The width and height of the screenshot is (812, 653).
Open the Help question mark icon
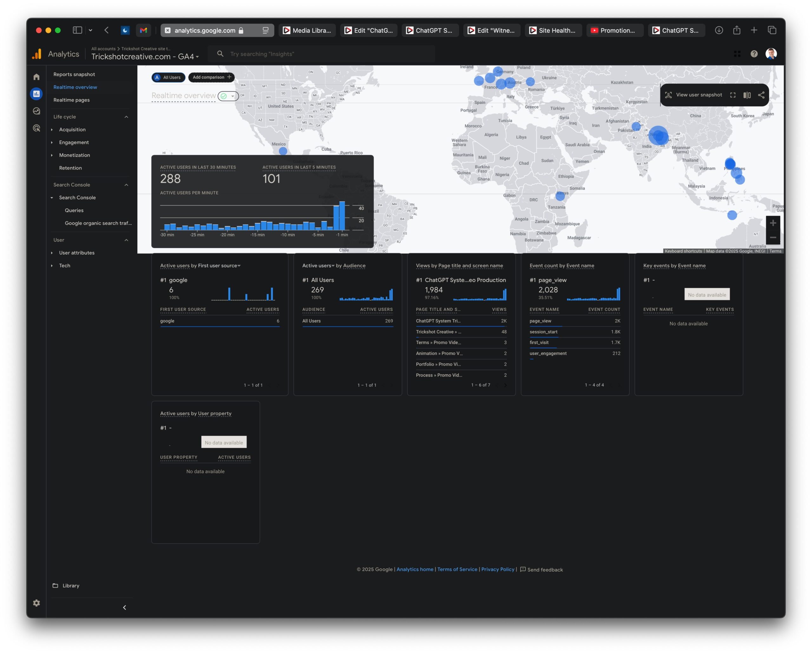[754, 54]
